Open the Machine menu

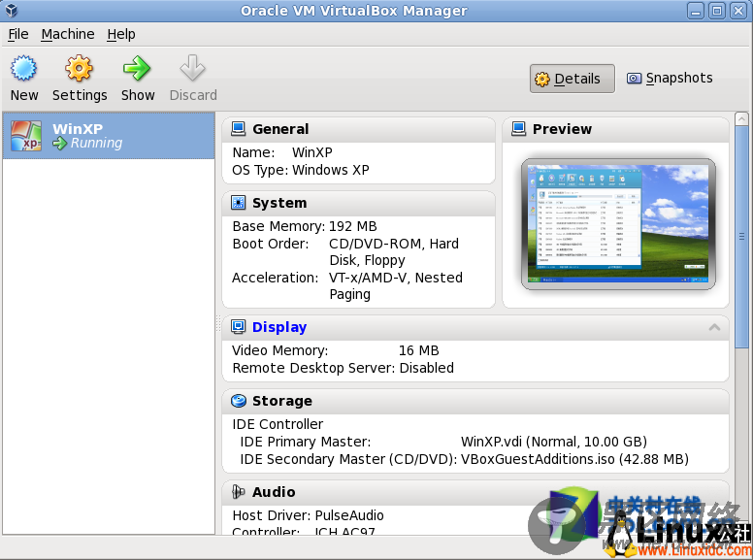point(68,34)
